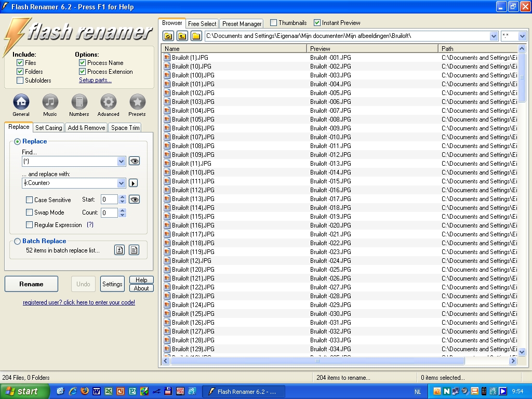
Task: Edit the batch replace list
Action: tap(134, 250)
